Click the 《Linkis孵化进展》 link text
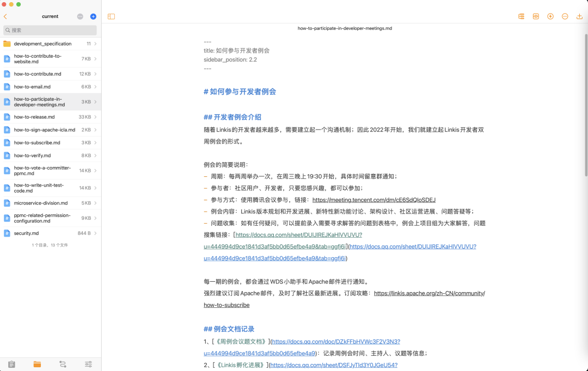This screenshot has width=588, height=371. (240, 365)
